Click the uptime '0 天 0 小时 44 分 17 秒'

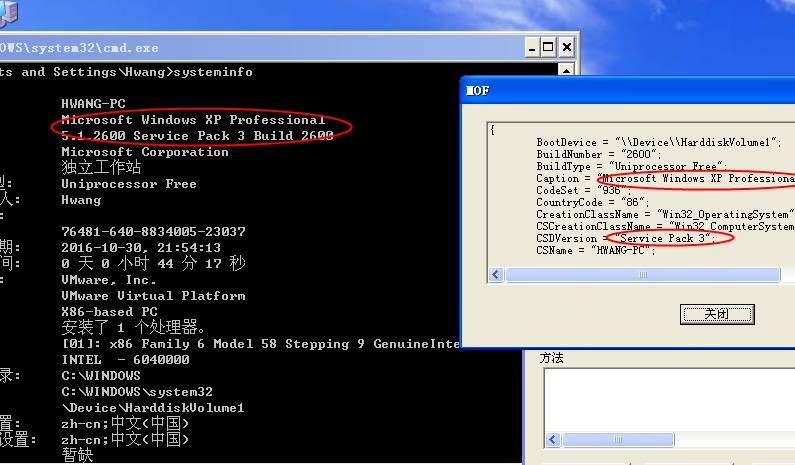click(153, 263)
